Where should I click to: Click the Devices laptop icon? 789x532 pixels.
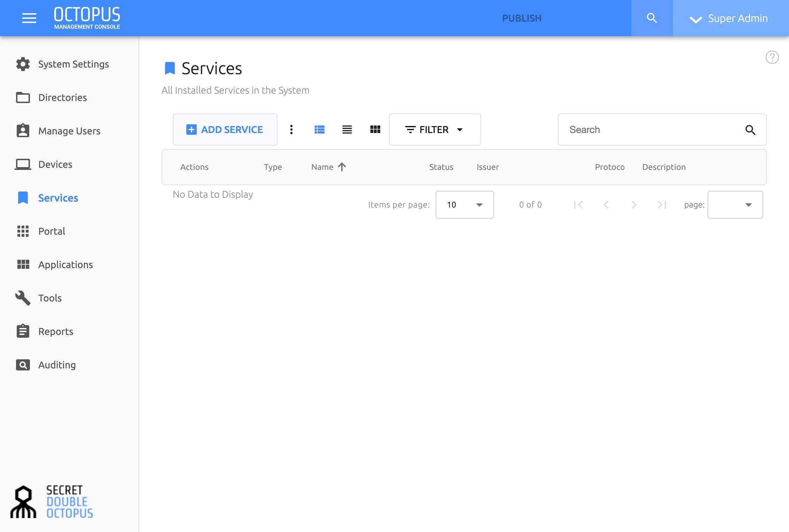tap(23, 164)
